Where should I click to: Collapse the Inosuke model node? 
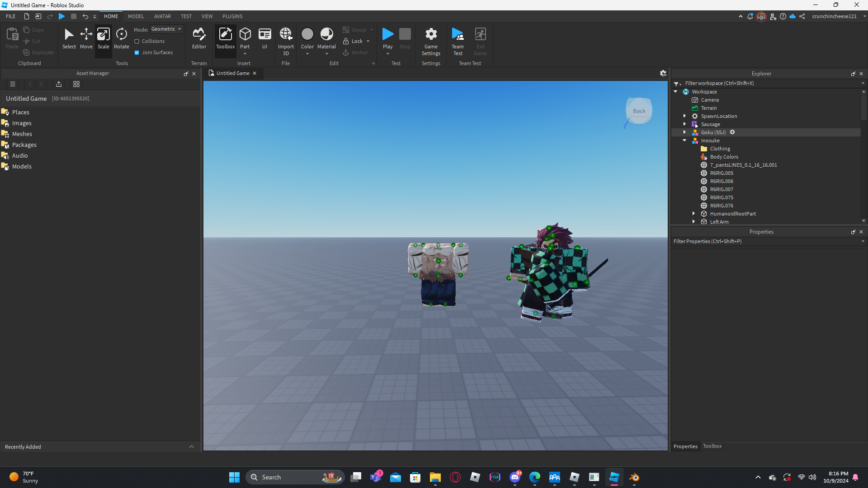pyautogui.click(x=684, y=141)
